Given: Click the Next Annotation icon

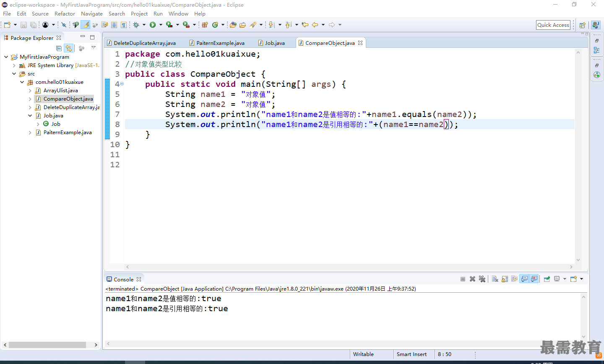Looking at the screenshot, I should (271, 25).
